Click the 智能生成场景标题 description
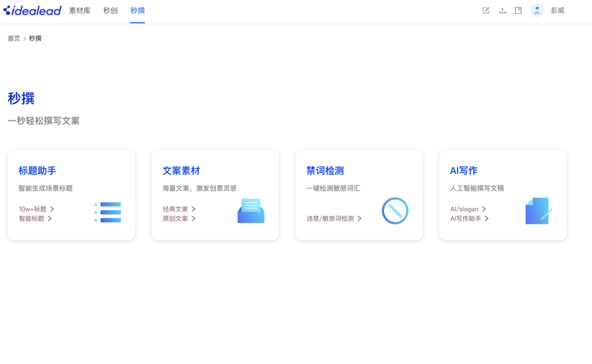 (x=45, y=188)
